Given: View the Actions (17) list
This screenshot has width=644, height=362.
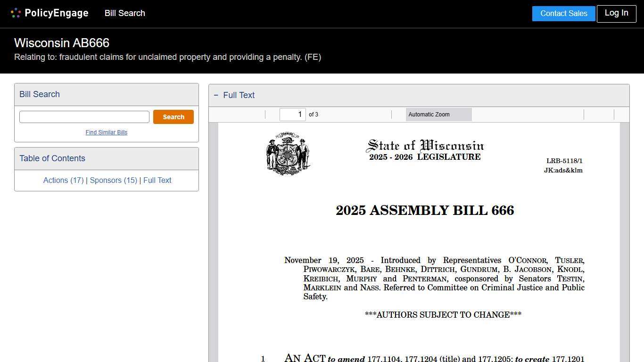Looking at the screenshot, I should pos(63,180).
